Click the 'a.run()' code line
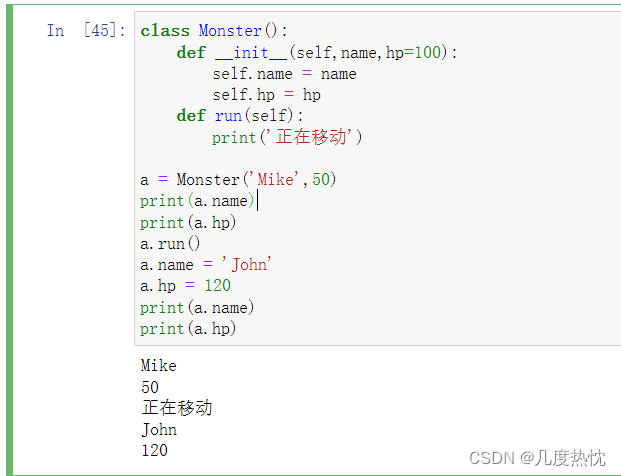This screenshot has width=621, height=476. [170, 244]
